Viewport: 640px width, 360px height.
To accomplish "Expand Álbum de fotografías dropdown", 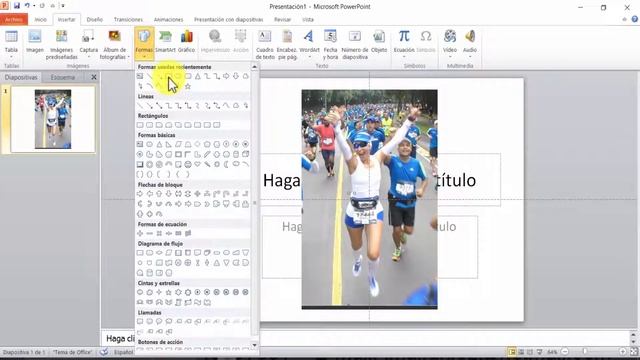I will (x=115, y=45).
